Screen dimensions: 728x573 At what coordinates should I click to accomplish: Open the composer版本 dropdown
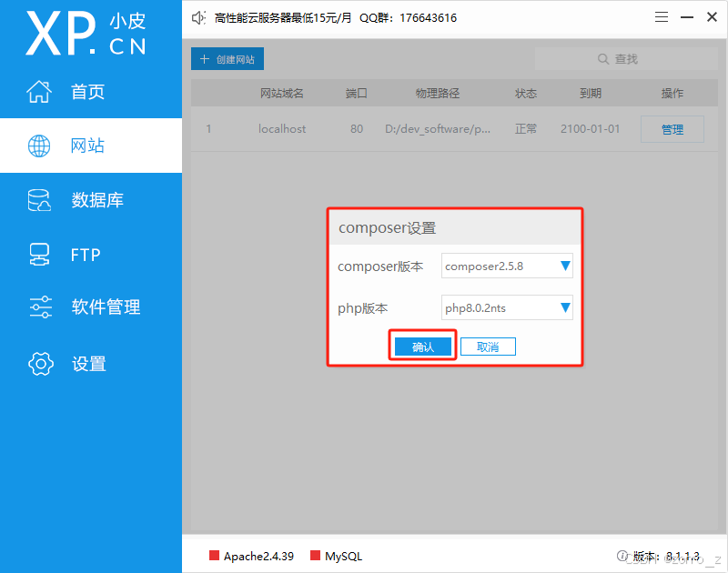click(507, 266)
